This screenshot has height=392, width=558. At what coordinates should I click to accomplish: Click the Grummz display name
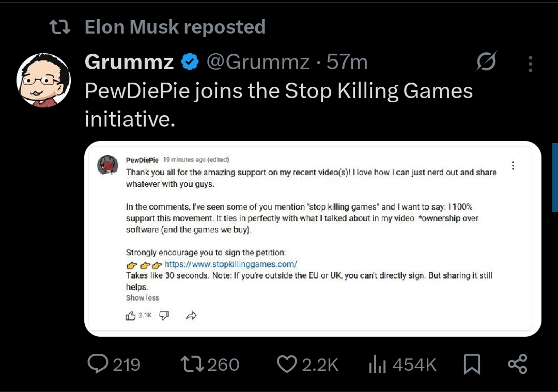129,62
